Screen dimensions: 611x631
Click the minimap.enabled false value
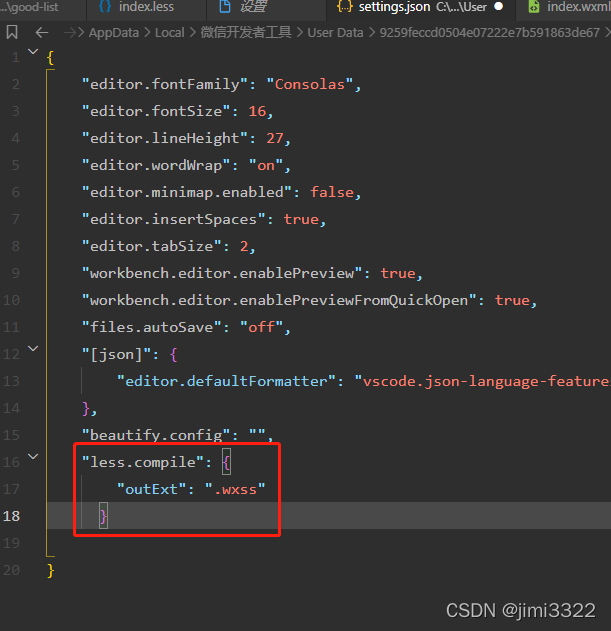[x=332, y=192]
